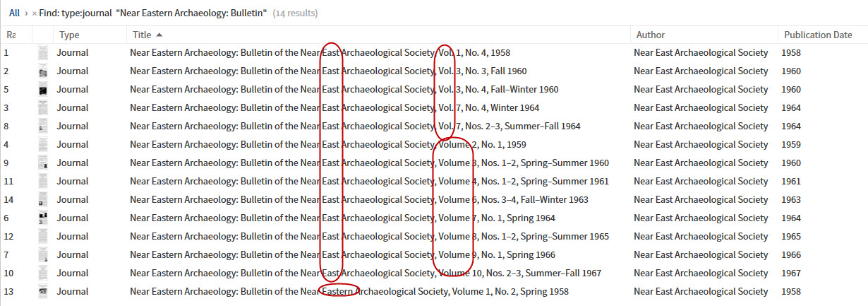
Task: Open thumbnail of Volume 2, No. 1, 1959
Action: 43,144
